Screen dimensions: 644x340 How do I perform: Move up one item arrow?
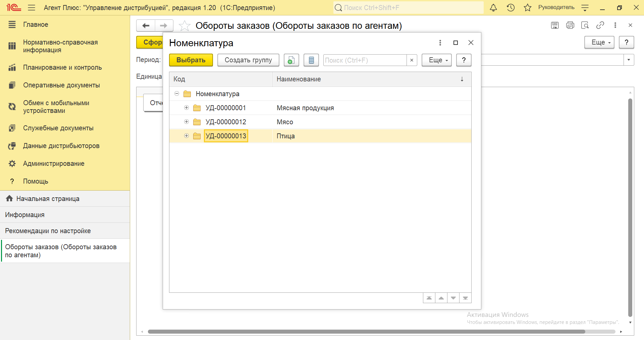(x=441, y=298)
